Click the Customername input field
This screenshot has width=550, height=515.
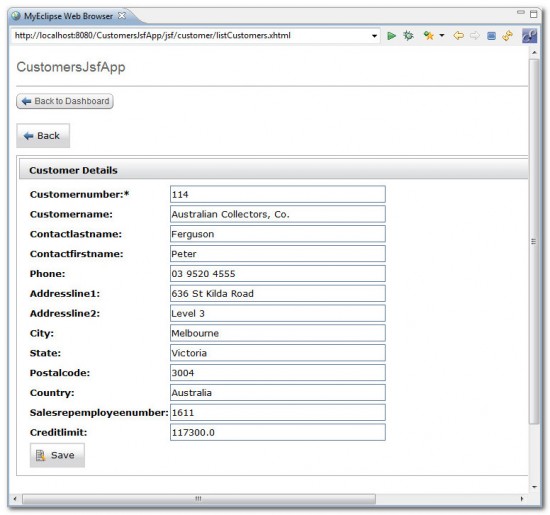pos(277,214)
